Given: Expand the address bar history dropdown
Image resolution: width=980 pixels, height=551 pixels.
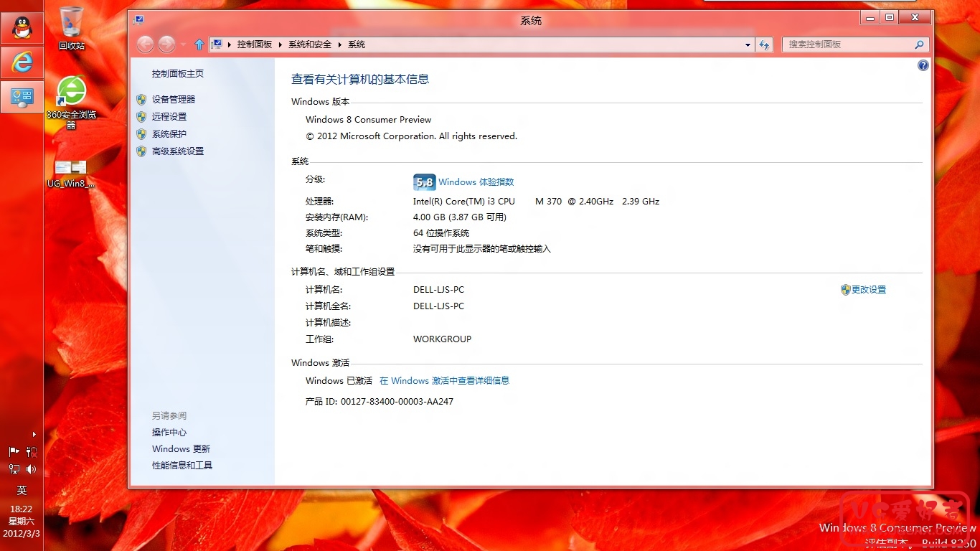Looking at the screenshot, I should pos(748,44).
